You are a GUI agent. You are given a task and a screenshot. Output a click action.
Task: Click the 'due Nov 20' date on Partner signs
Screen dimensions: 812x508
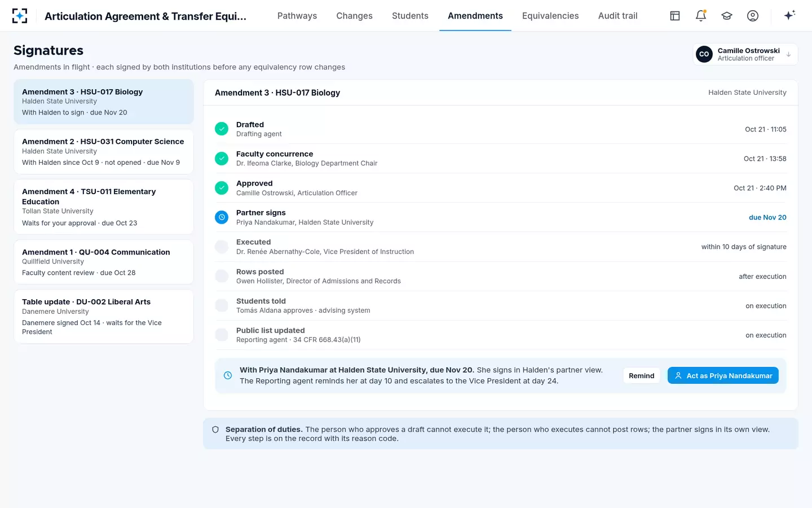[767, 217]
